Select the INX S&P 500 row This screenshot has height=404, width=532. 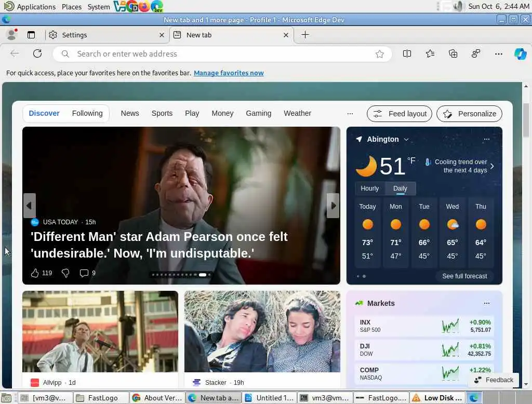click(x=424, y=326)
